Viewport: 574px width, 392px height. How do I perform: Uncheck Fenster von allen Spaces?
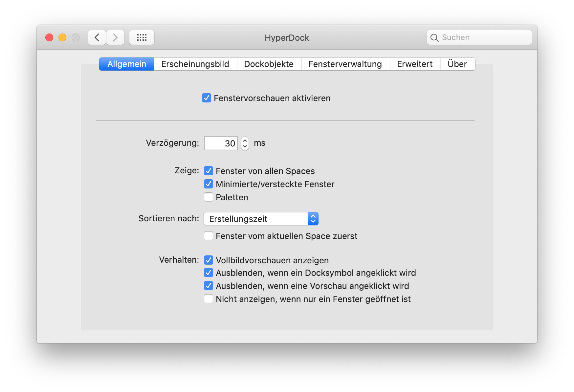pos(209,171)
